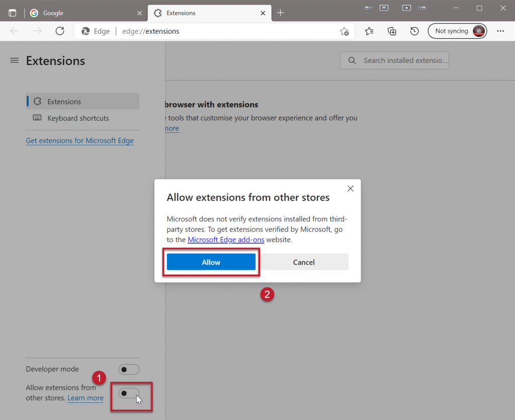Click Cancel in the dialog
The image size is (515, 420).
pyautogui.click(x=304, y=262)
